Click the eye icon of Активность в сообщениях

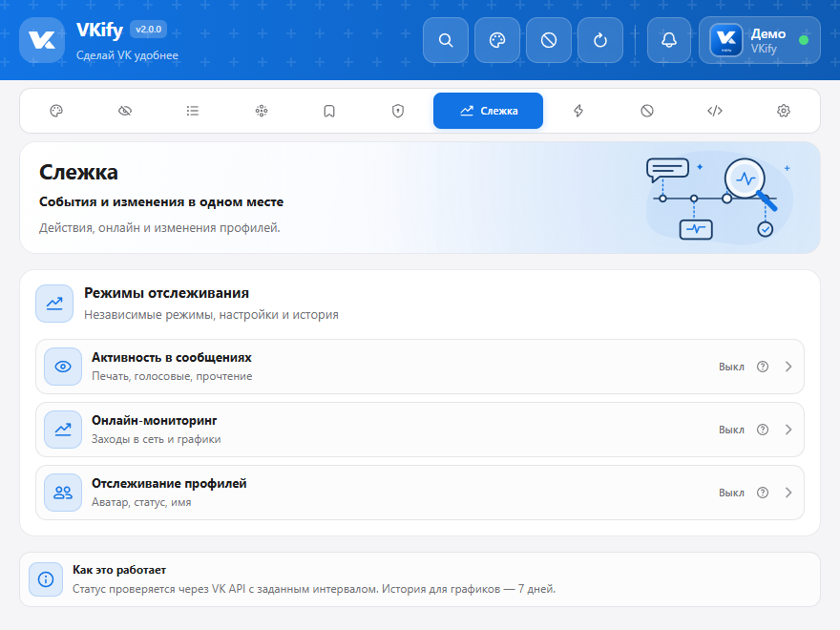click(63, 367)
